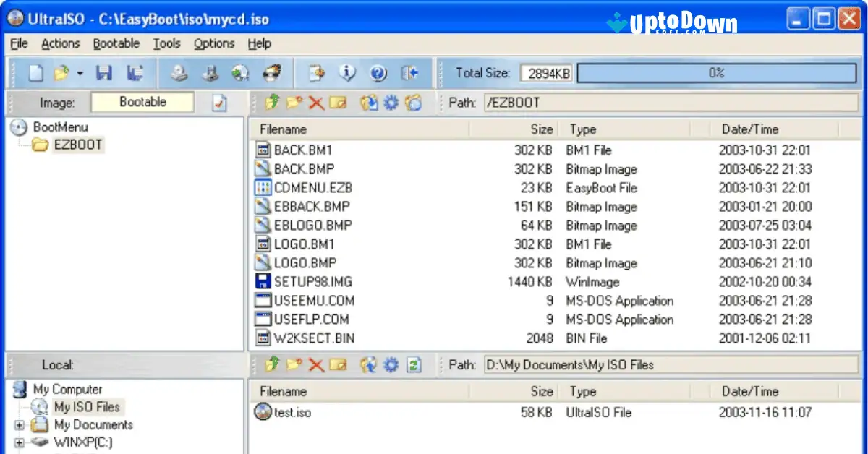The image size is (868, 454).
Task: Open the Bootable menu
Action: [116, 43]
